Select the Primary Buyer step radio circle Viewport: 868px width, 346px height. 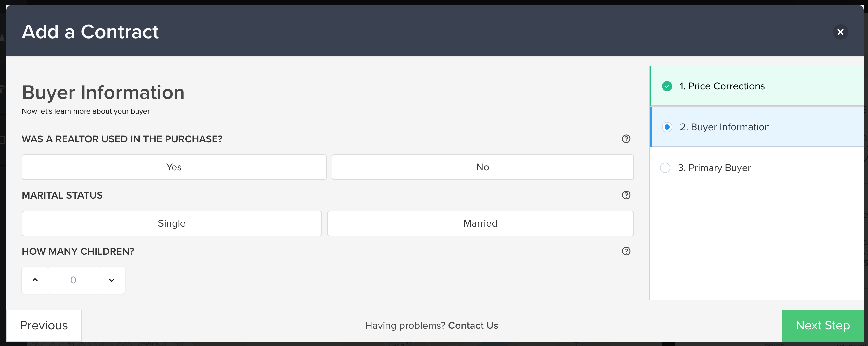coord(665,168)
